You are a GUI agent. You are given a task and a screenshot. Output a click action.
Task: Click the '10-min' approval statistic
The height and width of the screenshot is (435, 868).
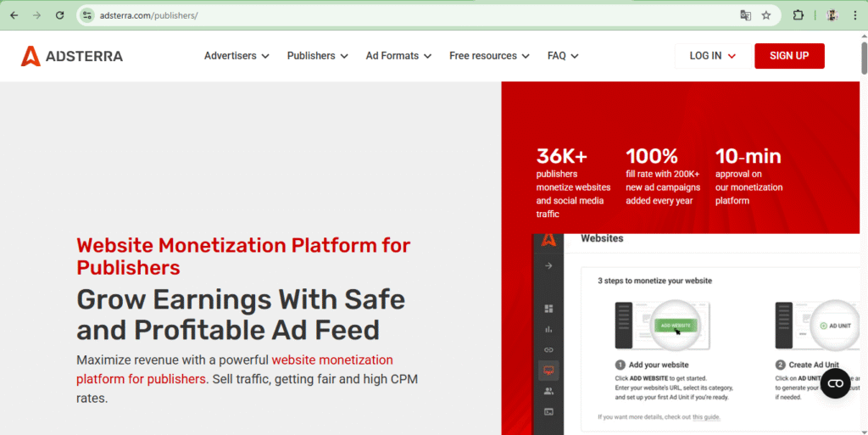(748, 156)
